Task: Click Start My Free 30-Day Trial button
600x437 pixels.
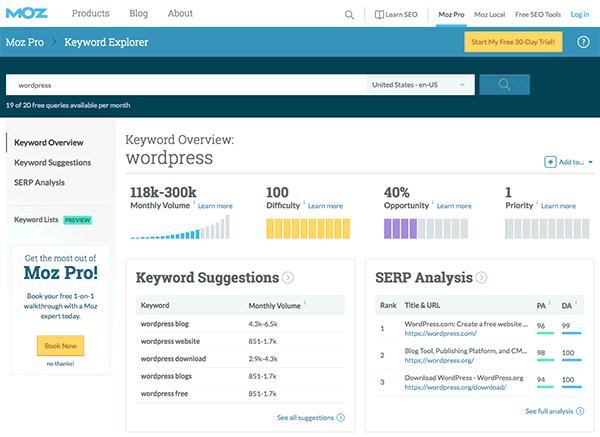Action: [x=513, y=42]
